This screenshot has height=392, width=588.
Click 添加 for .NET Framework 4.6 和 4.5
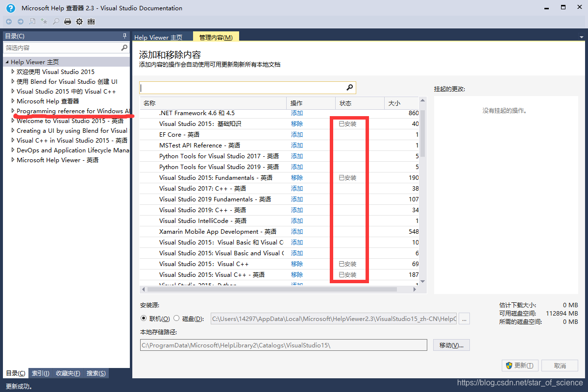click(297, 113)
